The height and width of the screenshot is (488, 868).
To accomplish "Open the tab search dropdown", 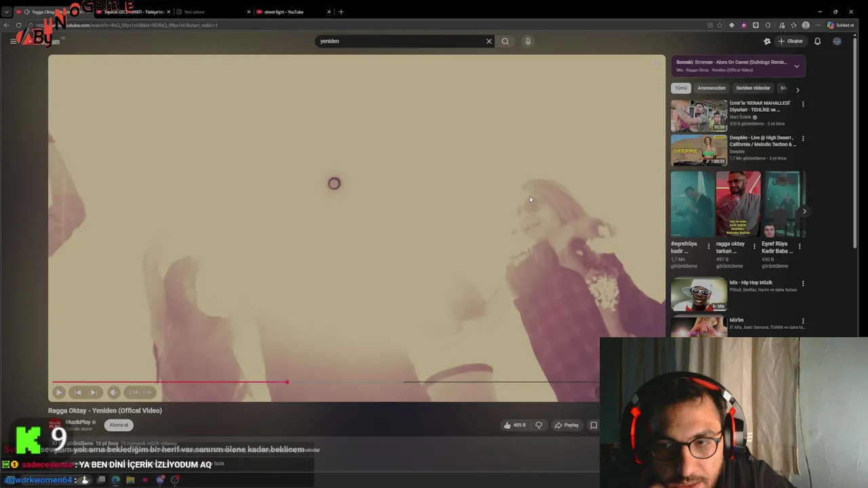I will pyautogui.click(x=7, y=12).
